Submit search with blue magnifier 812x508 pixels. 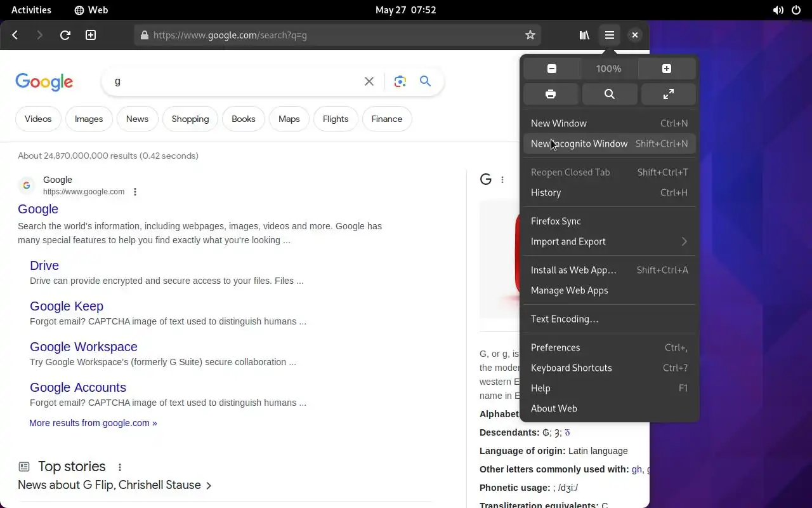[x=425, y=81]
